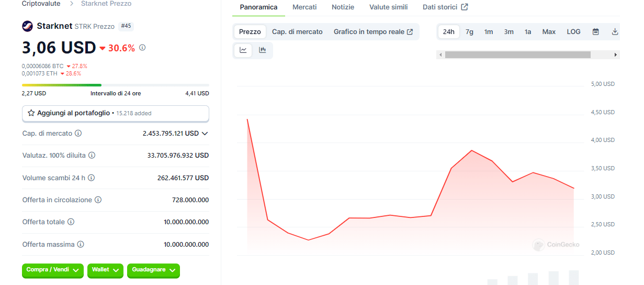This screenshot has width=644, height=285.
Task: Click the horizontal scrollbar right arrow
Action: point(615,54)
